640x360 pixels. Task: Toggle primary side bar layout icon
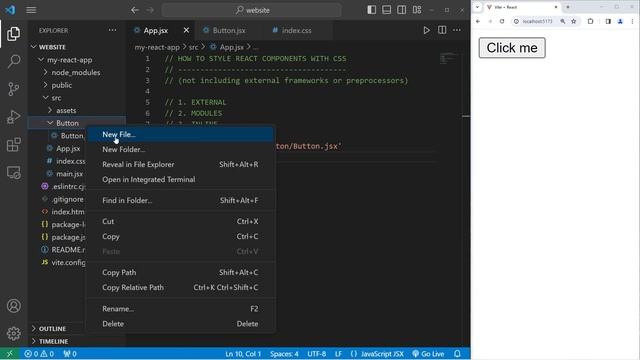371,10
